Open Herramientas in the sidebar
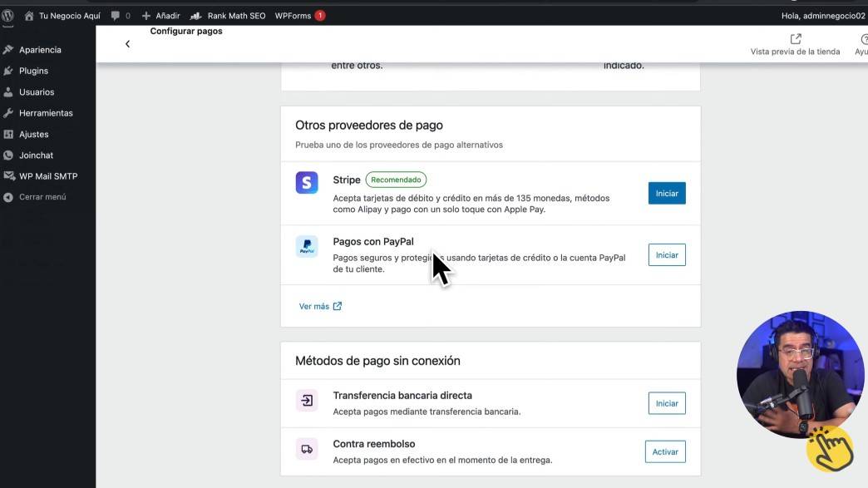The height and width of the screenshot is (488, 868). click(47, 113)
